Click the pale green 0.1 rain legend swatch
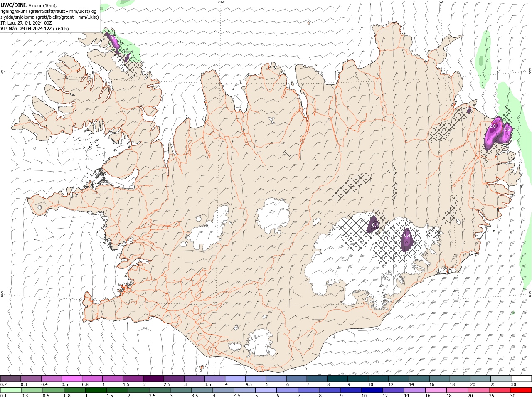The height and width of the screenshot is (399, 532). 11,390
